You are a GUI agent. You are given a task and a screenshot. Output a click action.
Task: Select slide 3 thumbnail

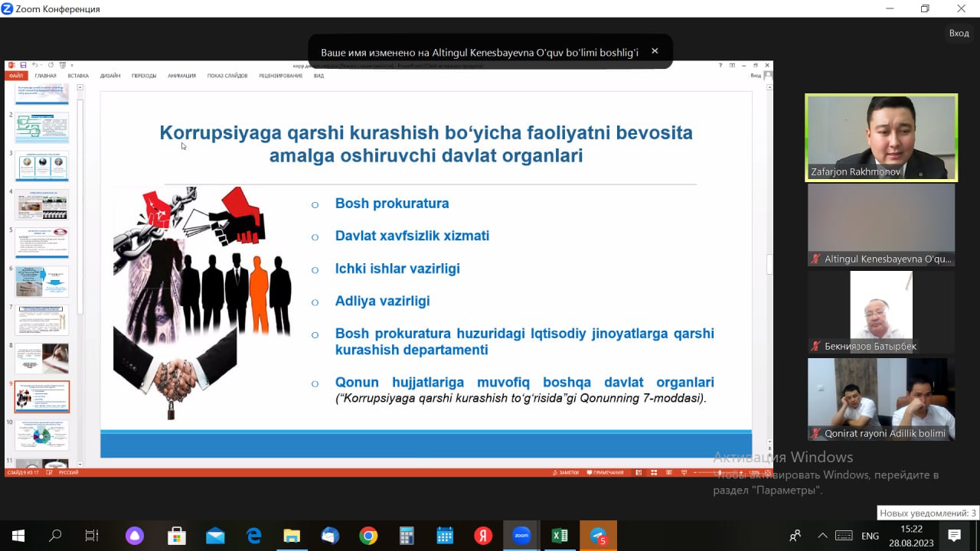coord(42,166)
